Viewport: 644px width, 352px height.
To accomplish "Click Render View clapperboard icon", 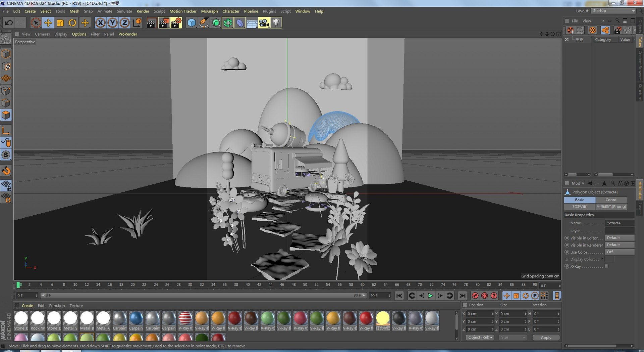I will (x=151, y=23).
